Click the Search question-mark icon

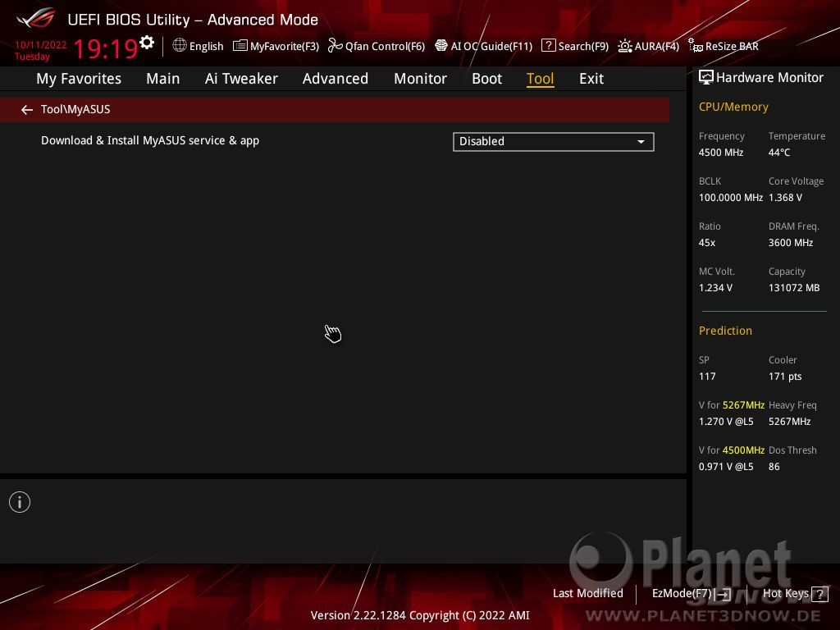coord(548,46)
